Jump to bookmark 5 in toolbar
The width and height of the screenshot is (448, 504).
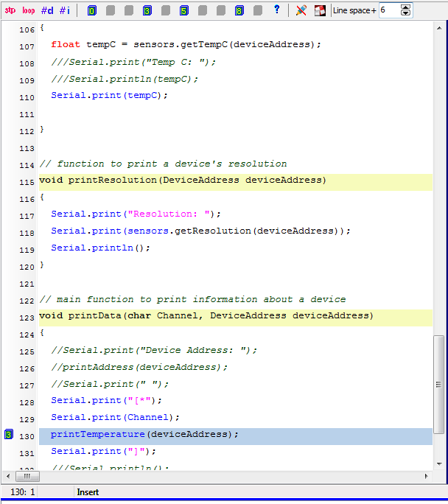click(x=184, y=10)
